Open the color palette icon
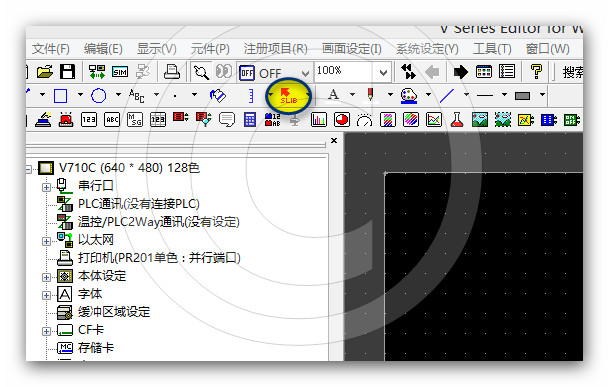This screenshot has height=387, width=609. 409,96
